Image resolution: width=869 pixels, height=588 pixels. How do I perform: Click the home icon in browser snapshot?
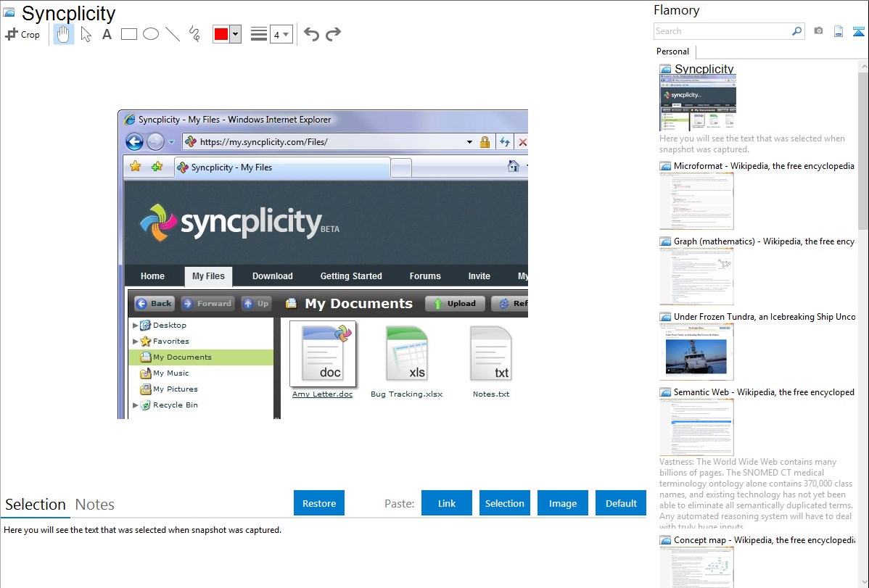(513, 166)
